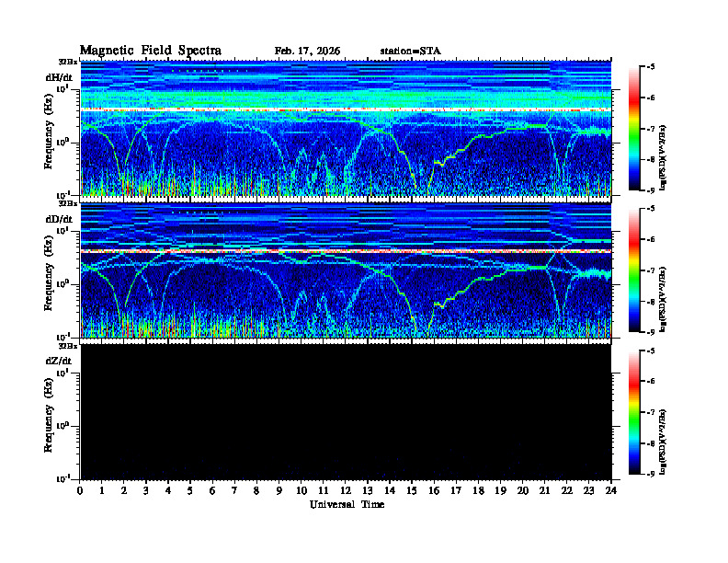
Task: Click hour 14 on the Universal Time axis
Action: tap(390, 490)
